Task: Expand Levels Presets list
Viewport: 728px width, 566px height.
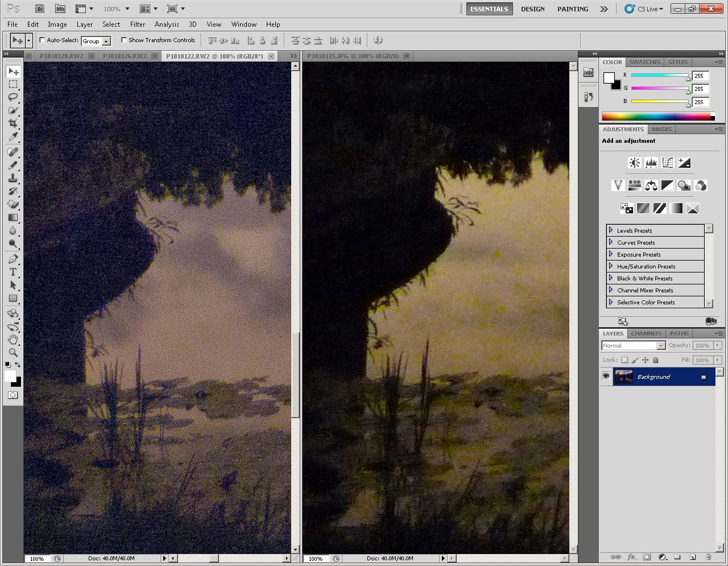Action: [x=611, y=230]
